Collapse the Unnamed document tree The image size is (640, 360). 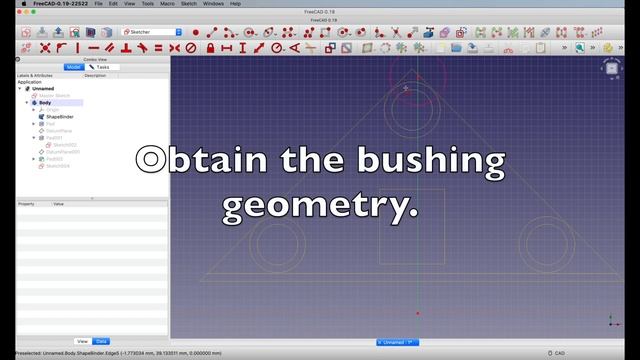pyautogui.click(x=20, y=89)
